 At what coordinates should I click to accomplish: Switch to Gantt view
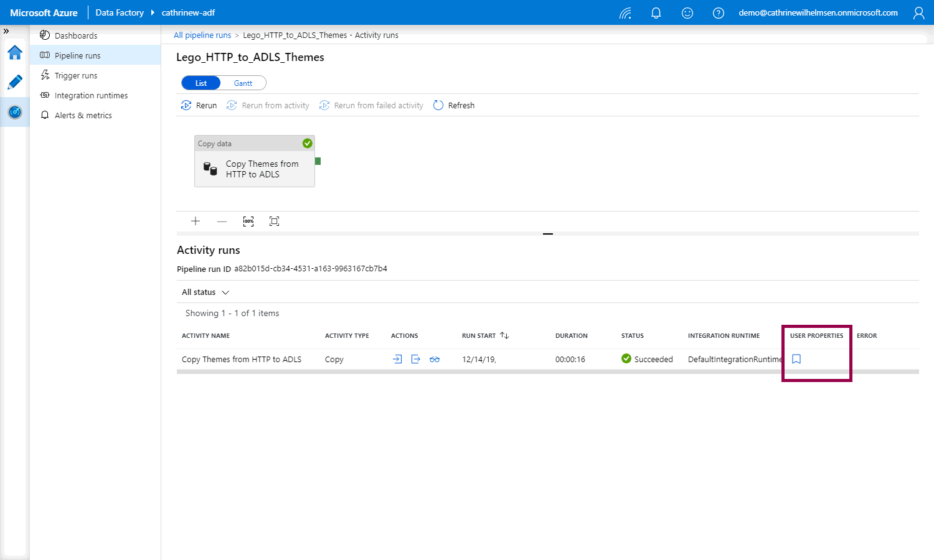click(243, 83)
